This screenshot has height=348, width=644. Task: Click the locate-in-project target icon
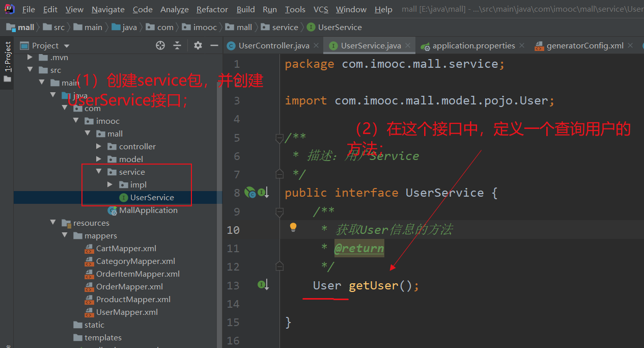(160, 45)
